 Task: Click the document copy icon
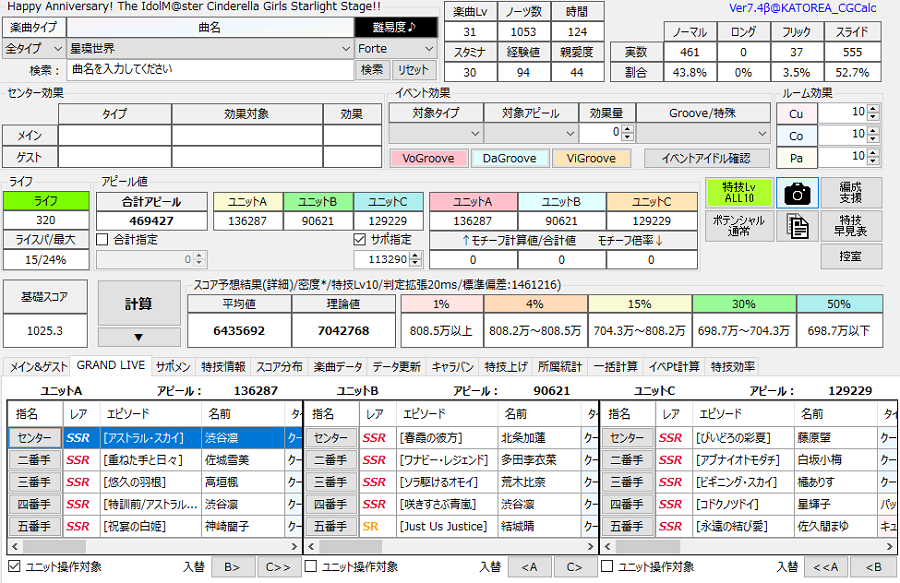click(797, 226)
